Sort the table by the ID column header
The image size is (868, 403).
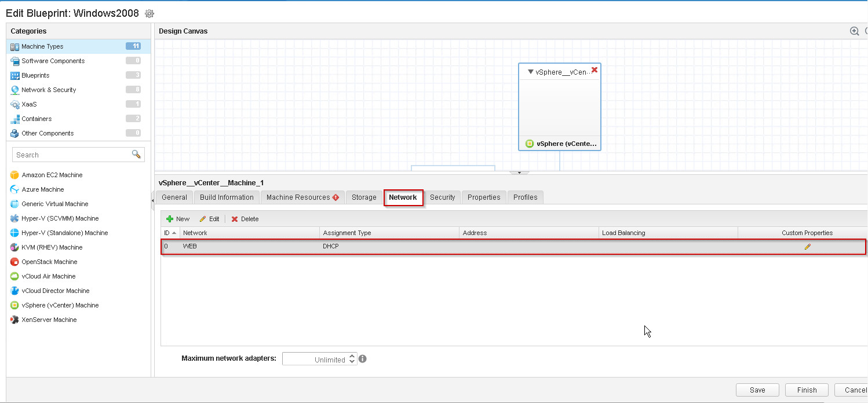point(170,233)
